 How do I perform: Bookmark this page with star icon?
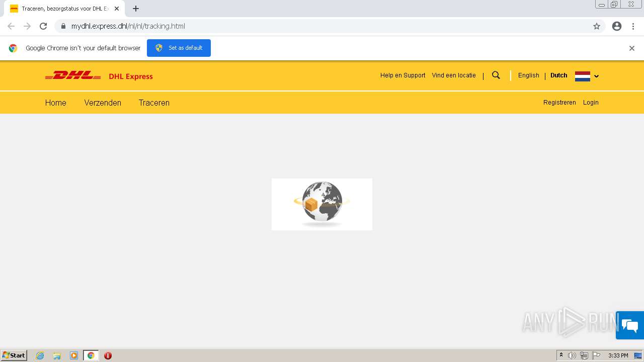597,26
